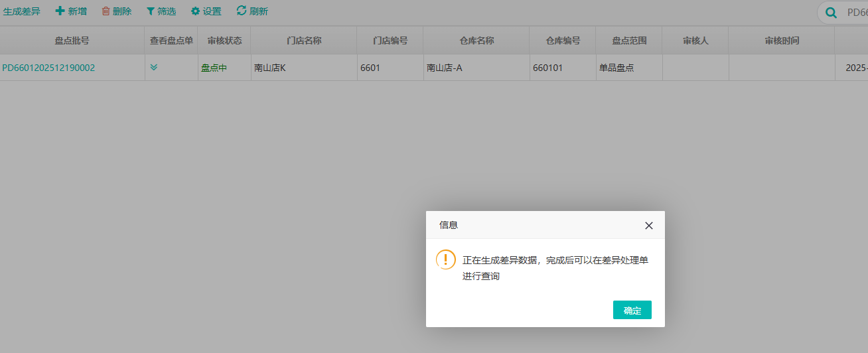This screenshot has height=353, width=868.
Task: Click the dialog message about 差异数据
Action: click(555, 268)
